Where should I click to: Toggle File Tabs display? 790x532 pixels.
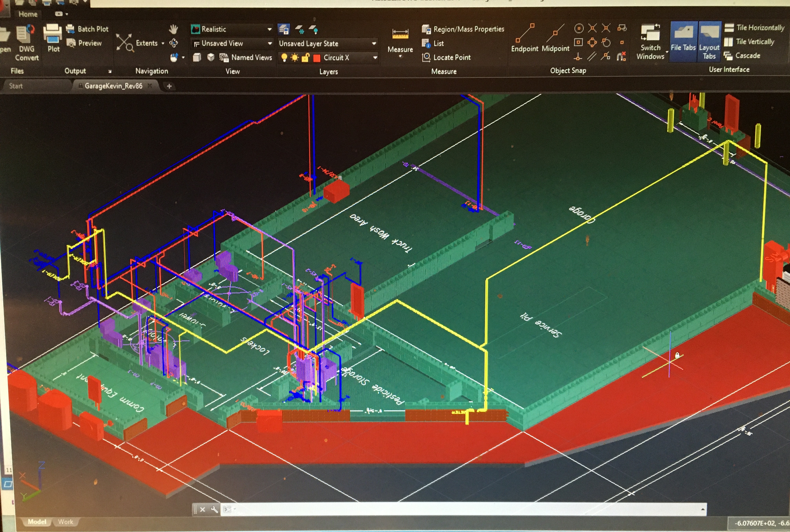click(683, 41)
